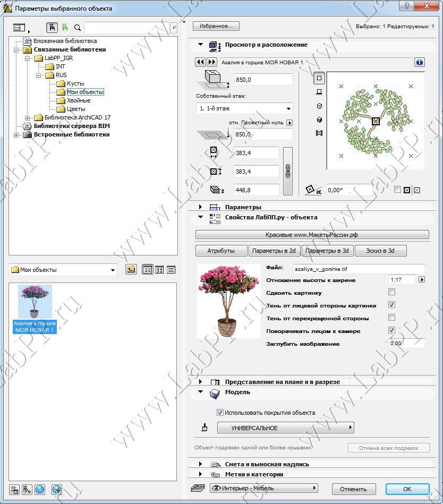Click the library search magnifier icon
The width and height of the screenshot is (443, 504).
pos(78,28)
